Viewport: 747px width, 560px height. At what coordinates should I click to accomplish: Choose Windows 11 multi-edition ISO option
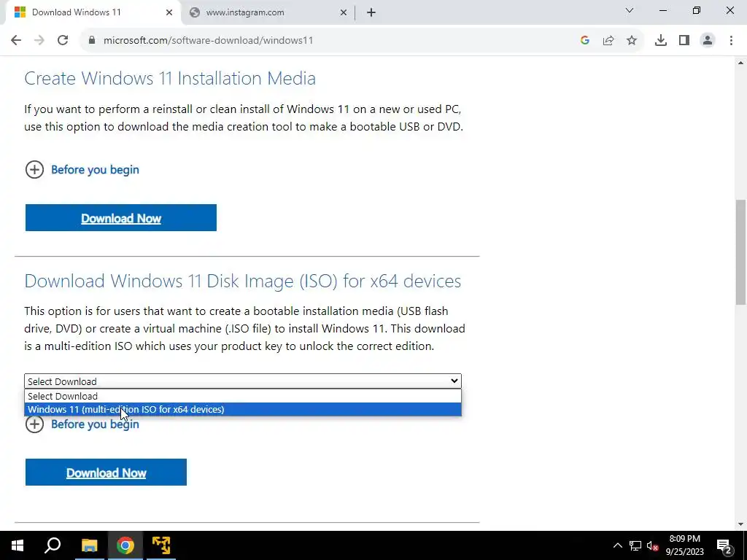[242, 410]
